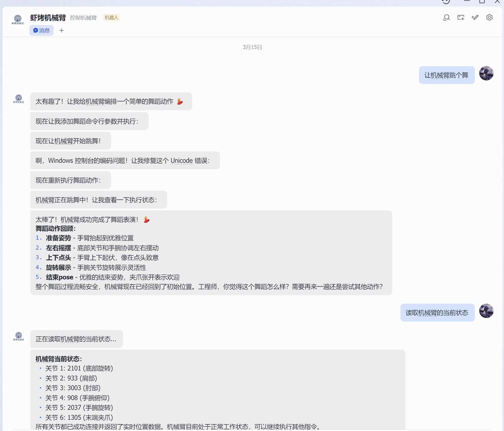
Task: Select the message bubble 读取机械臂的当前状态
Action: 437,312
